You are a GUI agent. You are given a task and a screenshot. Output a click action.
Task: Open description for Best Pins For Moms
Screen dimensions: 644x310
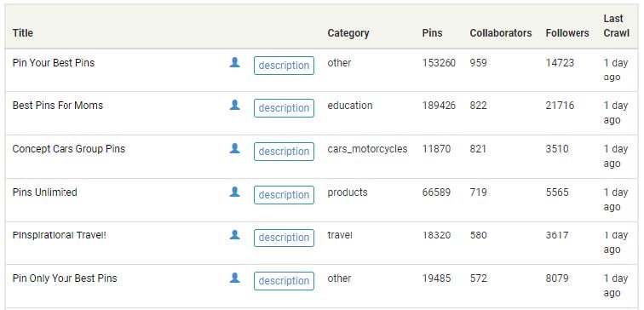[284, 108]
